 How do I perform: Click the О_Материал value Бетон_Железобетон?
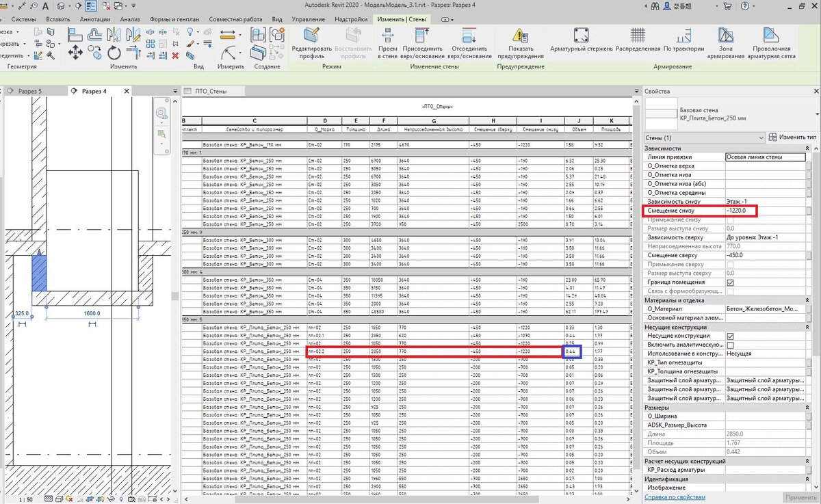click(765, 309)
